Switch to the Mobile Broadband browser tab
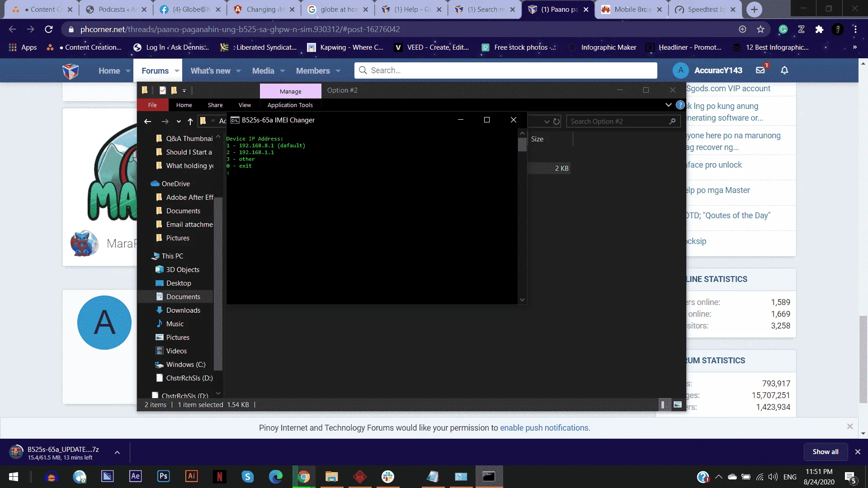Image resolution: width=868 pixels, height=488 pixels. 632,9
